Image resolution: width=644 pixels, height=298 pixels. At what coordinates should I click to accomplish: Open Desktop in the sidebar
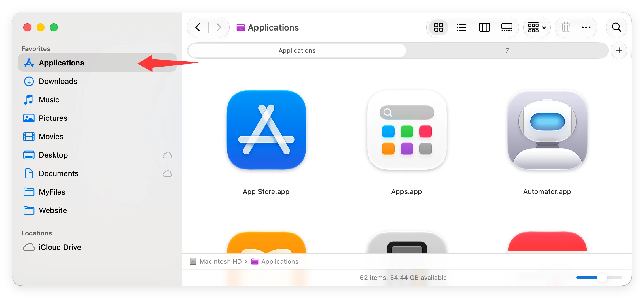(x=97, y=155)
